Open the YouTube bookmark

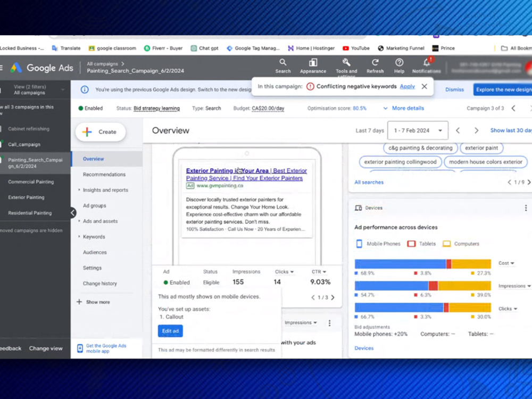(356, 48)
